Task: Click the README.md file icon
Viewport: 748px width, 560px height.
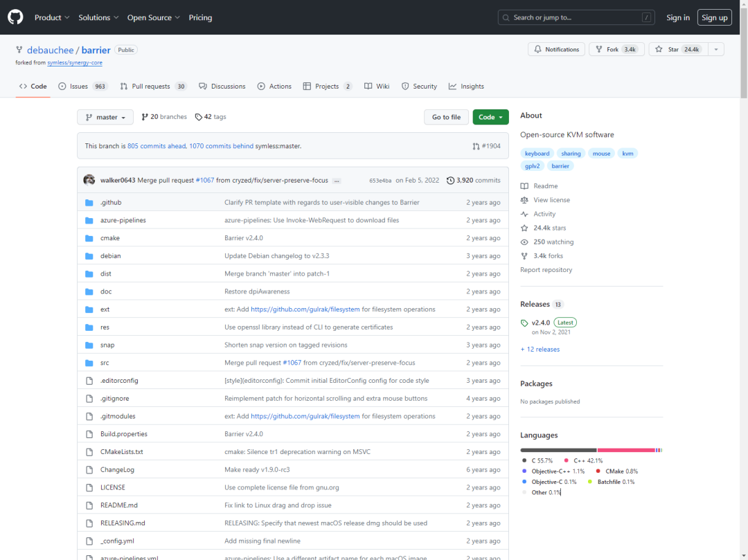Action: [89, 505]
